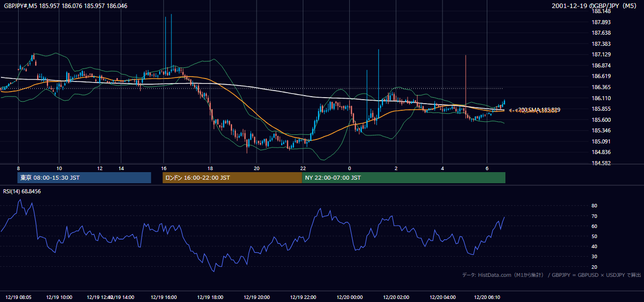
Task: Click hour label 16 under price chart
Action: [164, 168]
